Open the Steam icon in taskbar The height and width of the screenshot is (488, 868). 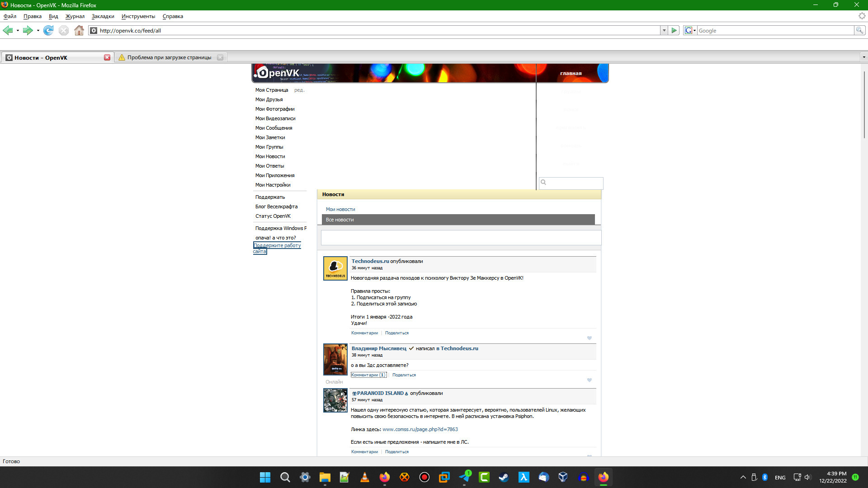point(504,477)
